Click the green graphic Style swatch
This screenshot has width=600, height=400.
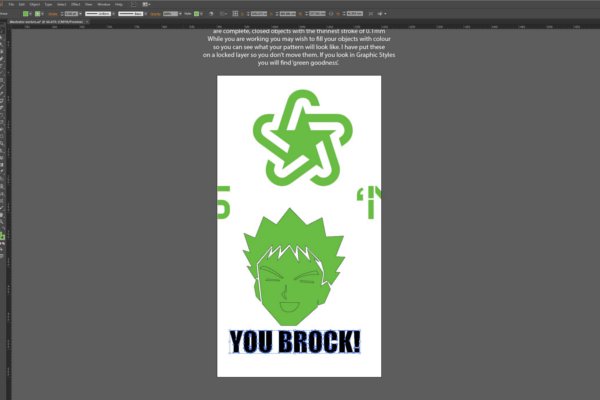pos(196,14)
